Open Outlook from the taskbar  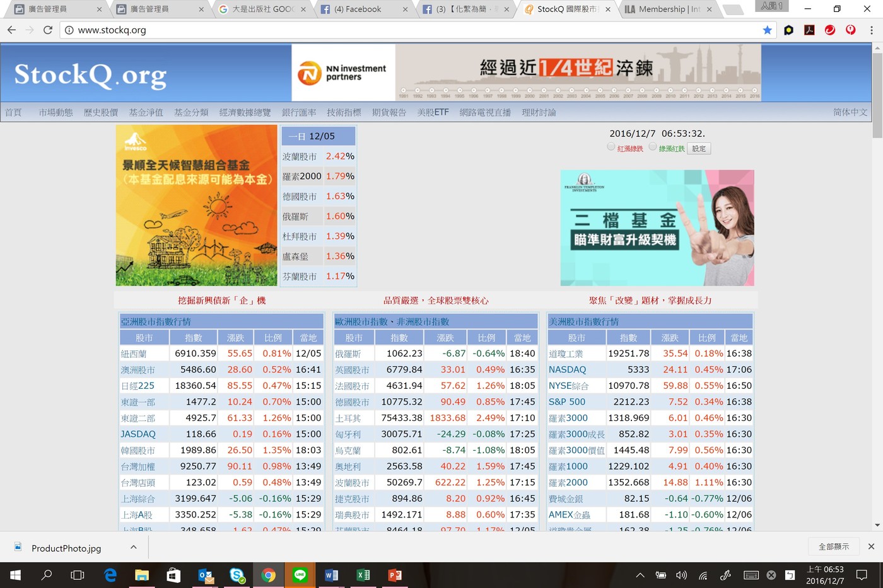coord(206,575)
